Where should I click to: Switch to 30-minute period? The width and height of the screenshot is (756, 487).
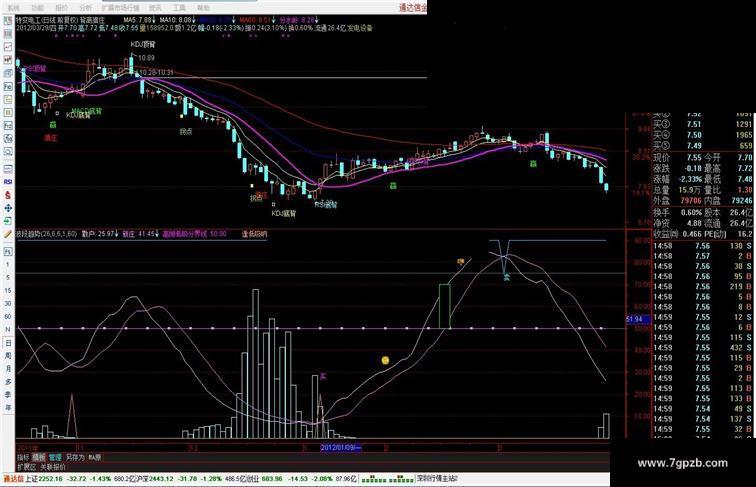8,304
